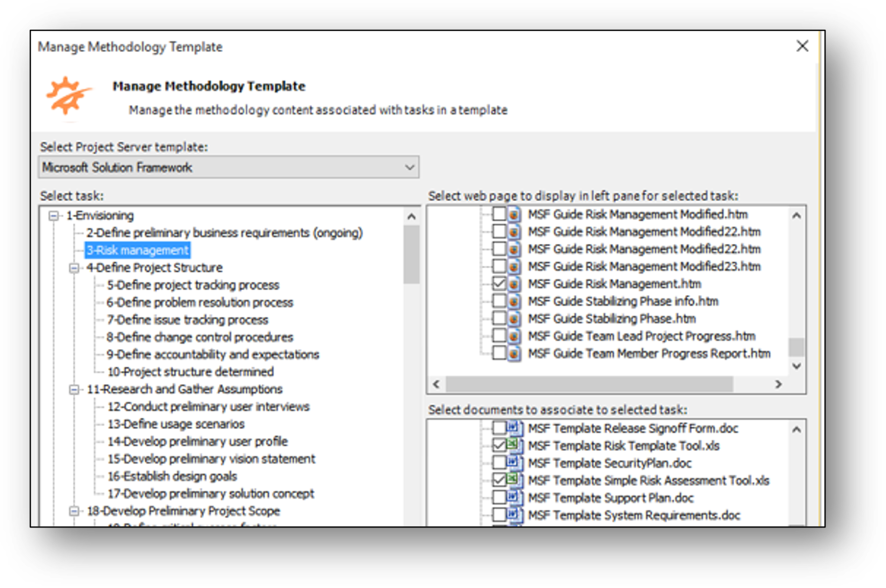Click the htm icon of MSF Guide Stabilizing Phase.htm

(514, 319)
